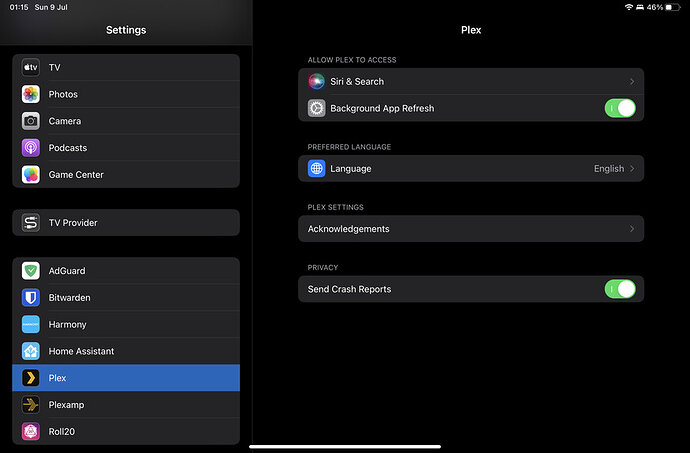Select the Camera icon in sidebar
This screenshot has height=453, width=690.
(x=31, y=121)
